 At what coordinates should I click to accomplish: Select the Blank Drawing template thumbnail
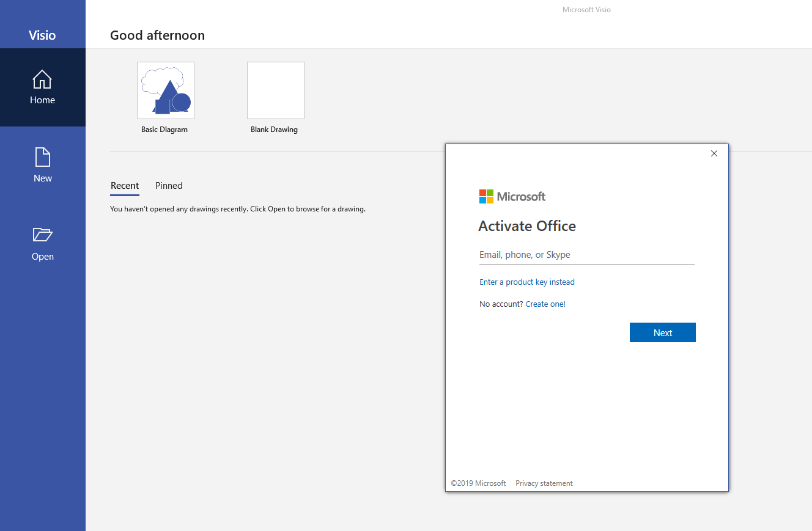[x=276, y=90]
